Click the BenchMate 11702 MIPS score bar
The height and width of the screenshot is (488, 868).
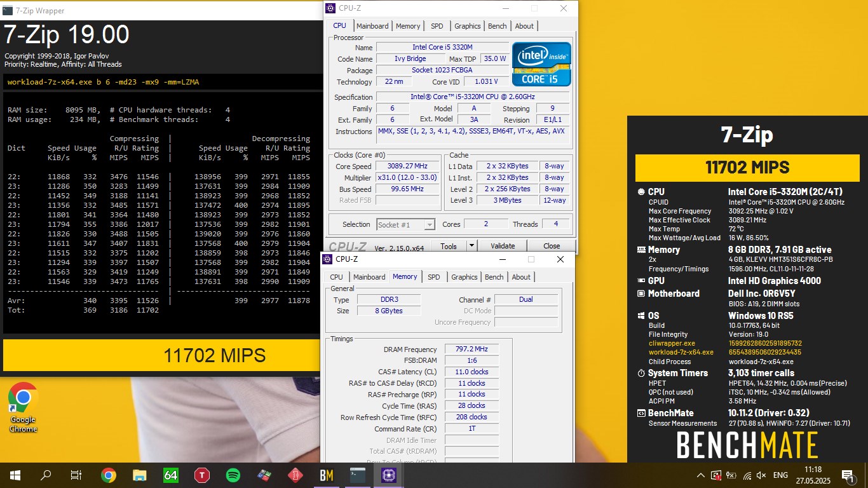(747, 168)
